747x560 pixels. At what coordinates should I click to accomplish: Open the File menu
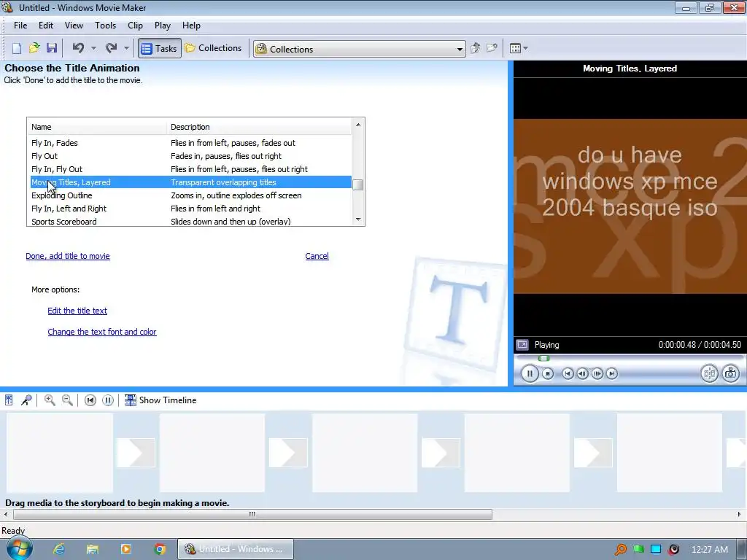tap(20, 26)
